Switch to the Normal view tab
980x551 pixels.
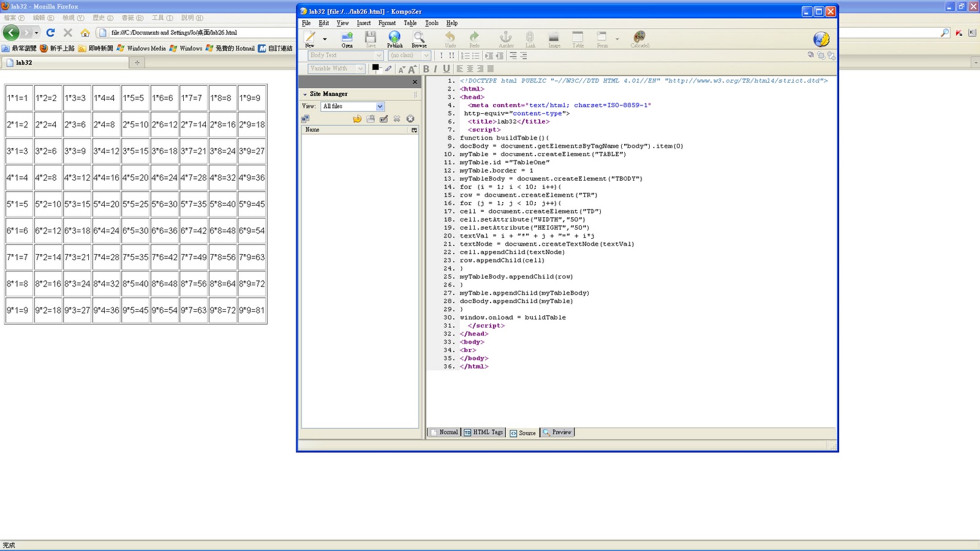pos(444,432)
